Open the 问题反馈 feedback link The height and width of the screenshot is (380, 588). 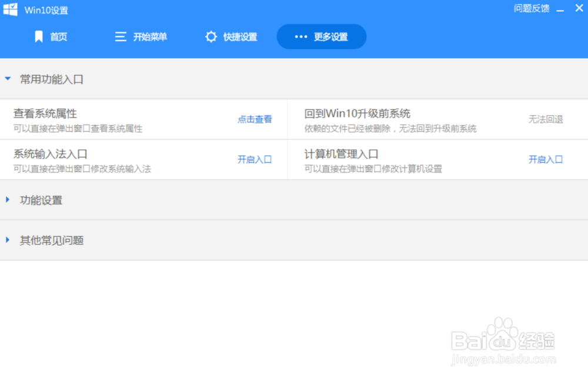(532, 8)
